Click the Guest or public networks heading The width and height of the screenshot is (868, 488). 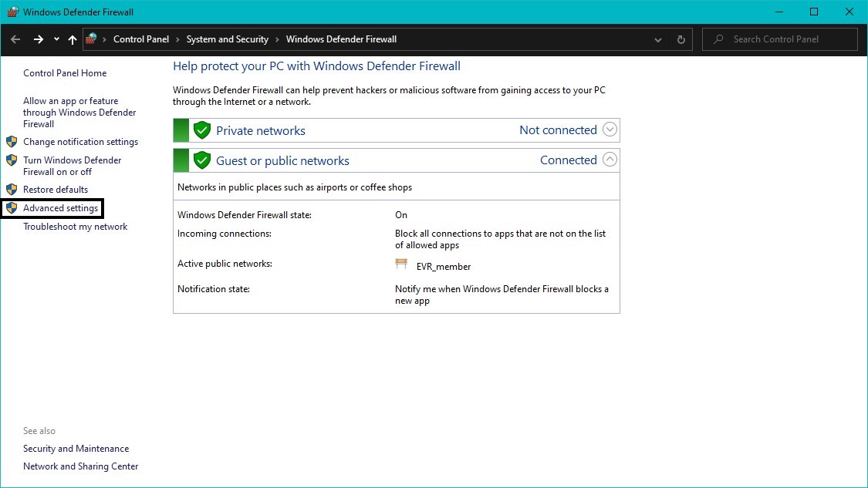click(x=283, y=160)
